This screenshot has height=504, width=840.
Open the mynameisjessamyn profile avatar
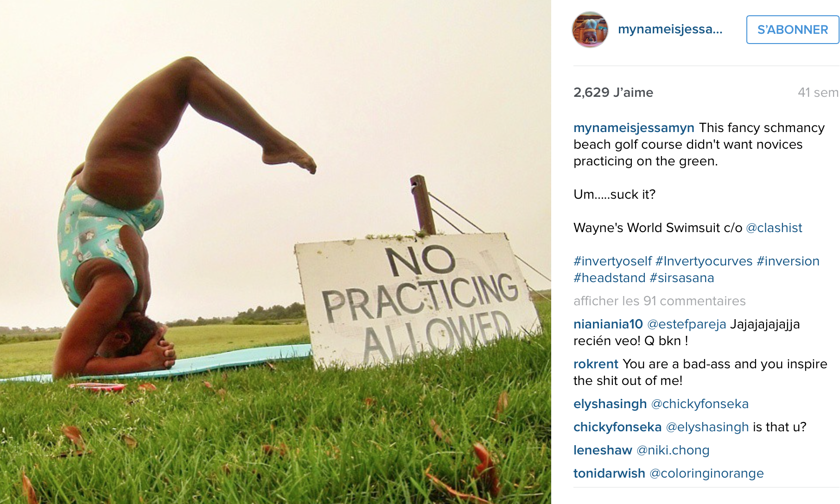coord(590,30)
